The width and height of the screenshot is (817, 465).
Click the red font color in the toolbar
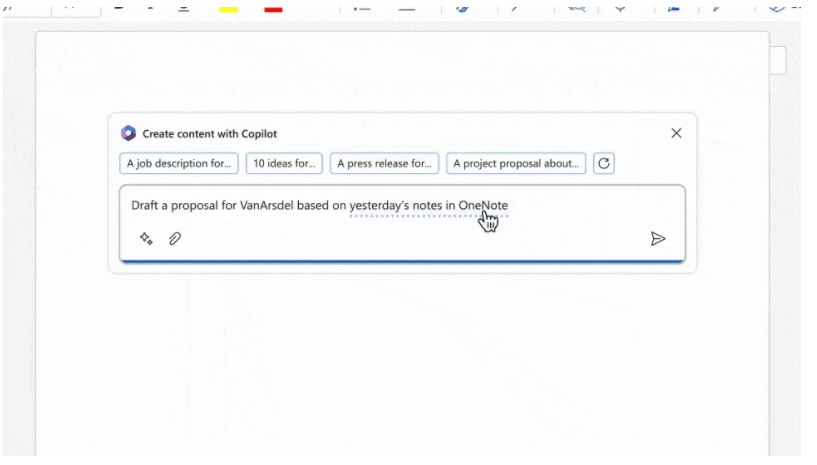tap(273, 8)
